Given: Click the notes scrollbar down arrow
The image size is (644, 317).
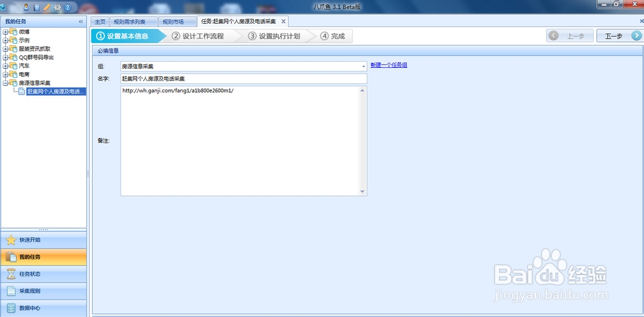Looking at the screenshot, I should (362, 191).
